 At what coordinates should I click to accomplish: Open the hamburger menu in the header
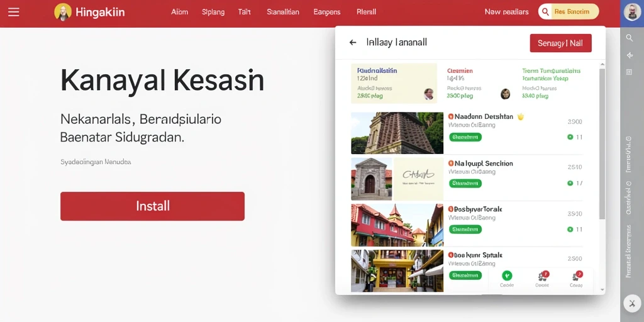14,12
